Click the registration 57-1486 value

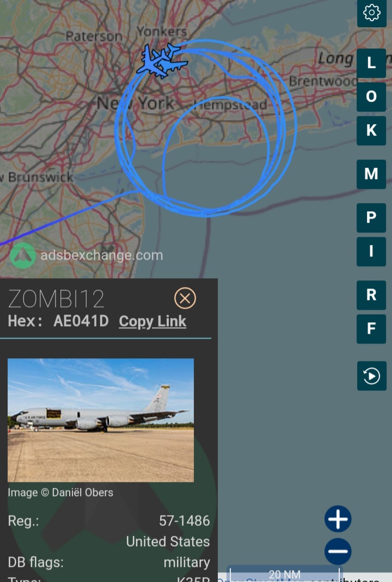pos(184,521)
